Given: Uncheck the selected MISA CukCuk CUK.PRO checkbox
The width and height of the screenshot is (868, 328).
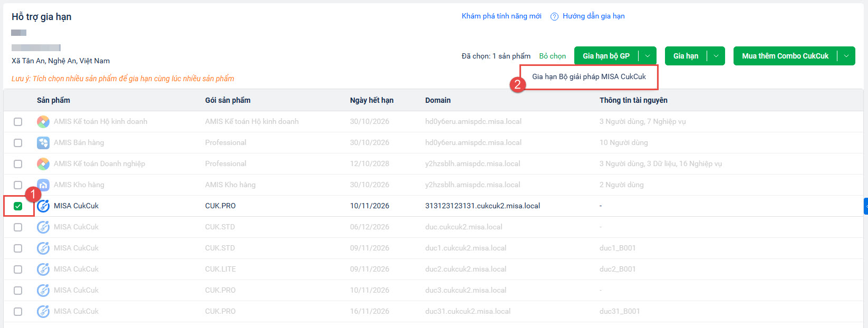Looking at the screenshot, I should (x=18, y=206).
